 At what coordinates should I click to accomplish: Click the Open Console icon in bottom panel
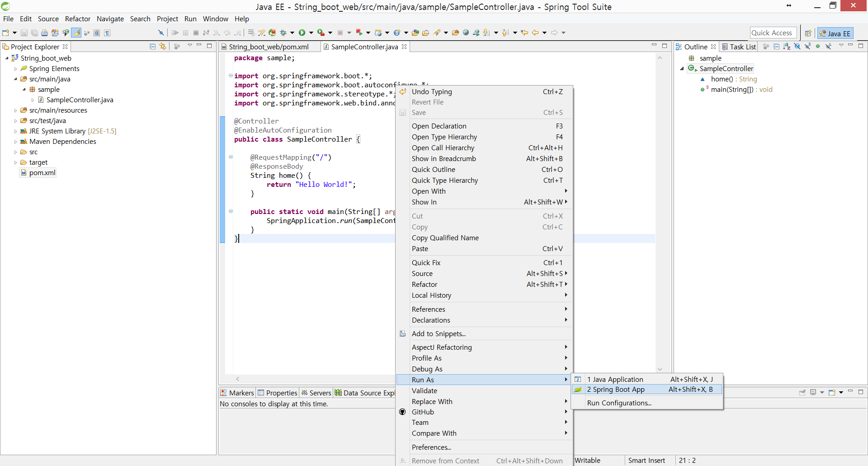832,392
